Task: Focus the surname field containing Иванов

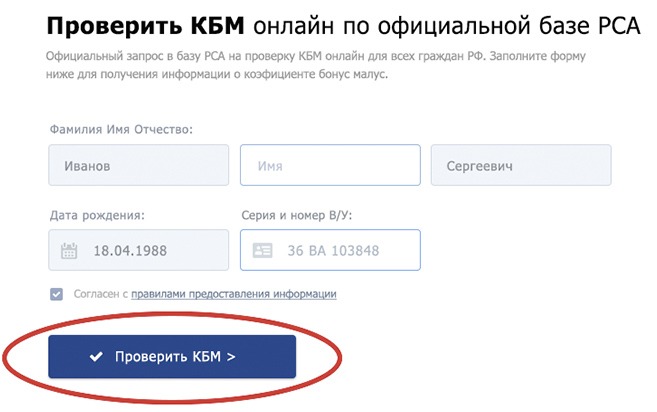Action: tap(139, 165)
